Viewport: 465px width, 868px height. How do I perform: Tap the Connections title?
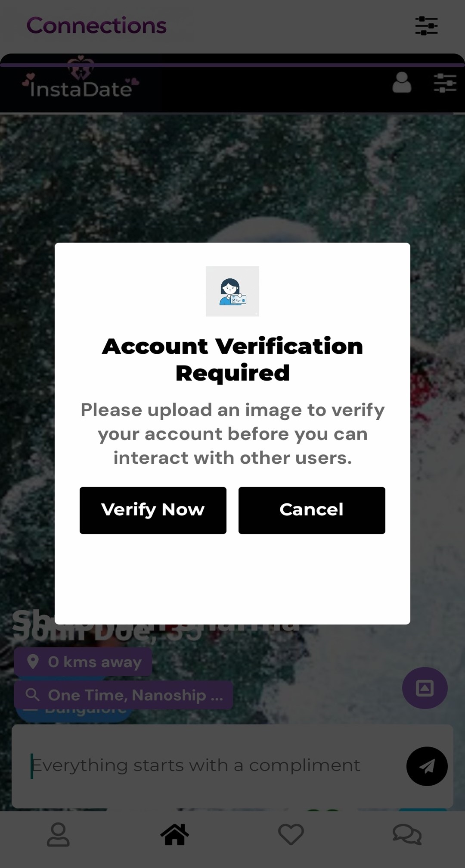pyautogui.click(x=96, y=25)
